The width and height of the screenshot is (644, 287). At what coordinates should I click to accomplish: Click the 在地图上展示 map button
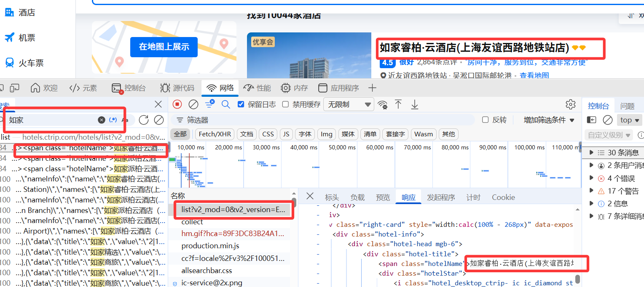164,47
